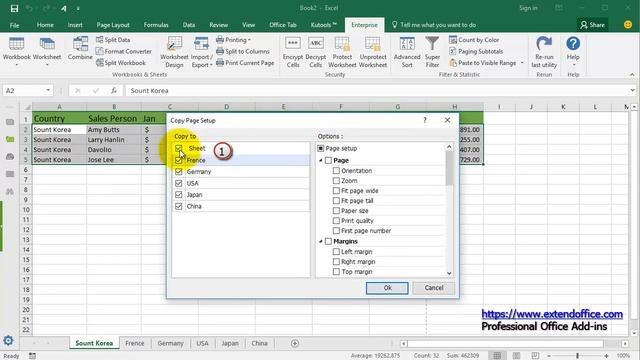The width and height of the screenshot is (640, 360).
Task: Click Ok in Copy Page Setup
Action: pos(387,288)
